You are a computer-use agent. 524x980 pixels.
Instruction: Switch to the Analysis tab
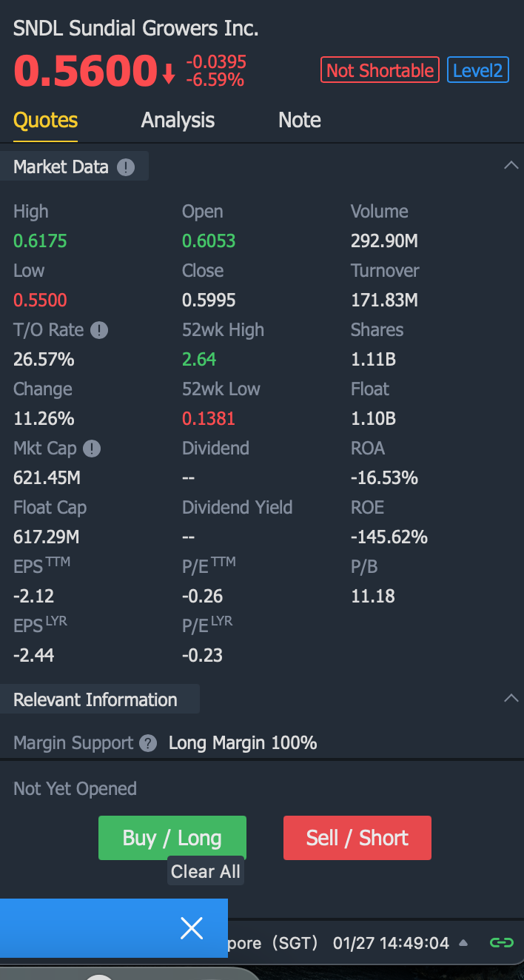[x=178, y=120]
